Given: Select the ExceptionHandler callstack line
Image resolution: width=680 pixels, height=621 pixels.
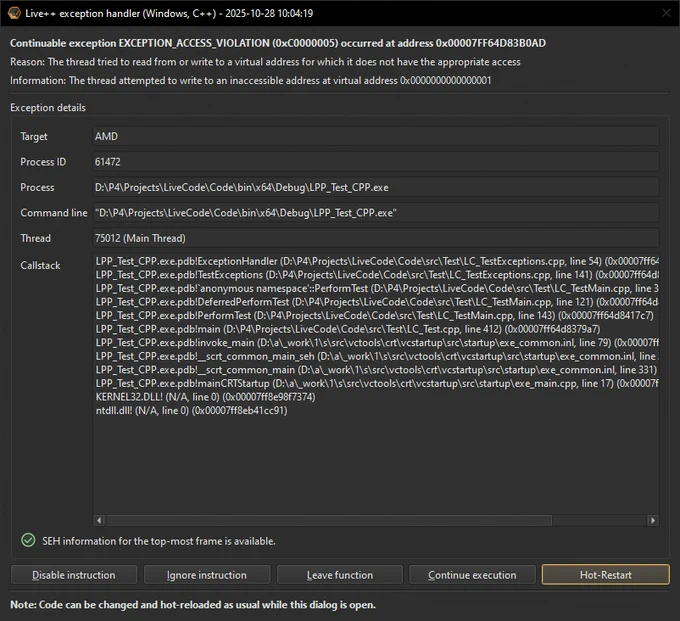Looking at the screenshot, I should click(x=377, y=261).
